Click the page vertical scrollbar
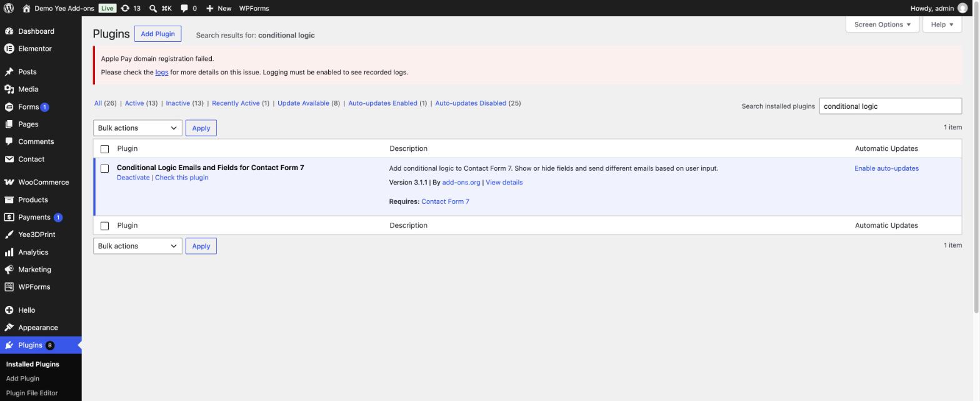 pos(977,156)
